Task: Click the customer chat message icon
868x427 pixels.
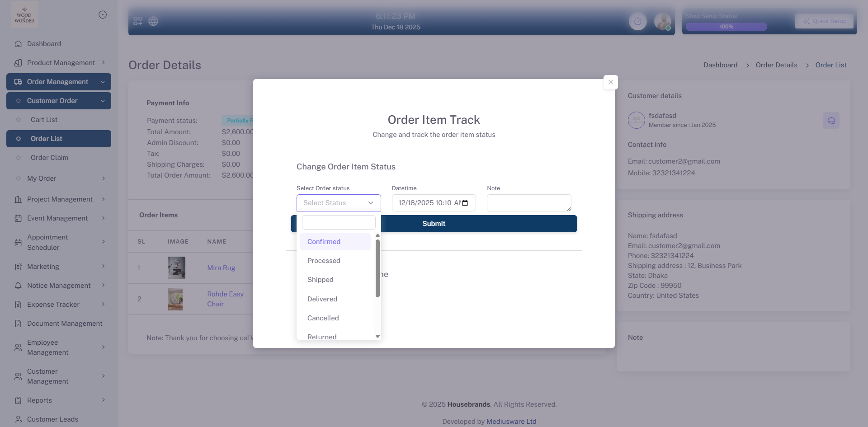Action: [831, 120]
